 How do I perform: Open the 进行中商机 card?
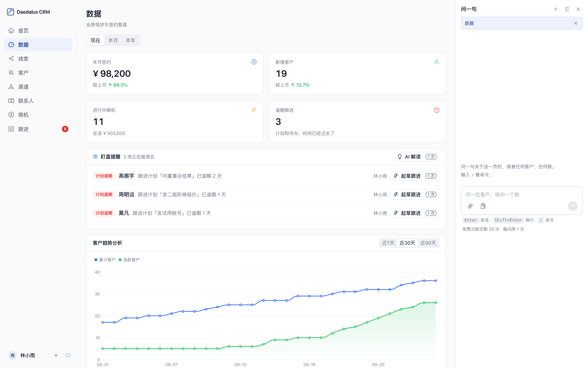174,121
